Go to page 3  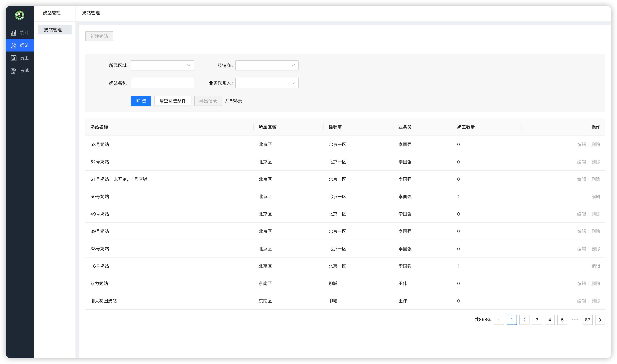(x=537, y=320)
